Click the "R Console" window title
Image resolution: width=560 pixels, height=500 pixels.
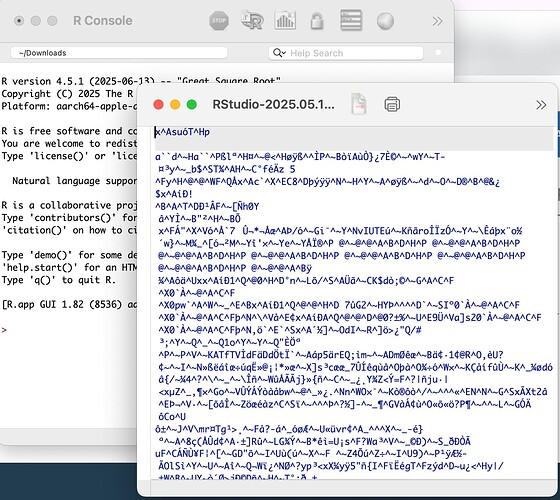[x=103, y=21]
